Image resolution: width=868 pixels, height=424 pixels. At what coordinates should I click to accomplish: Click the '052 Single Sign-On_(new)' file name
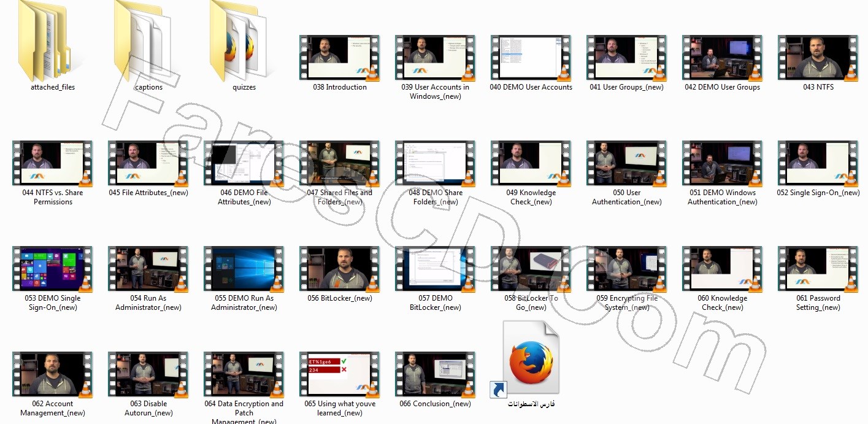(x=818, y=193)
